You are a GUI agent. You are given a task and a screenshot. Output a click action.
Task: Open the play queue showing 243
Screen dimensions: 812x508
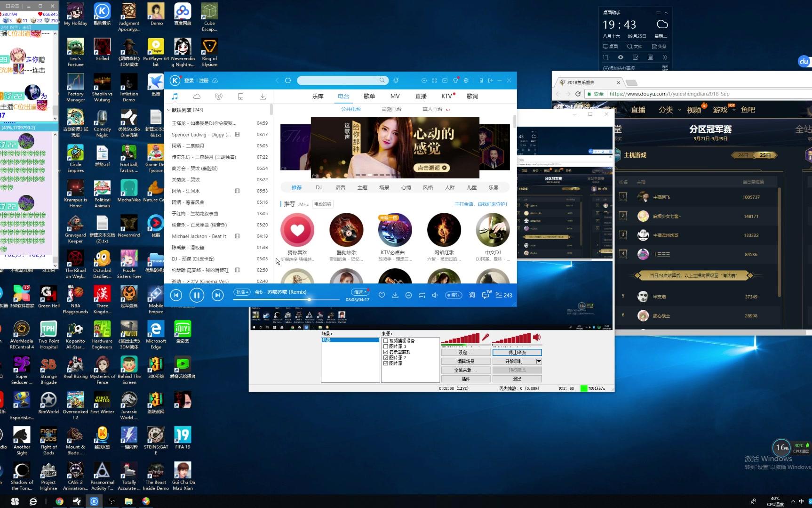504,295
